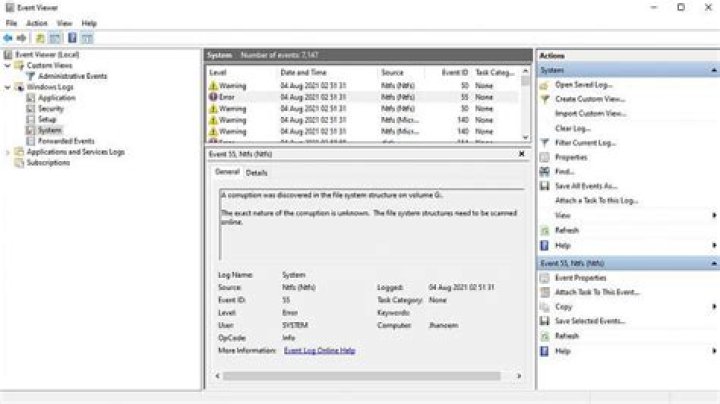The height and width of the screenshot is (404, 720).
Task: Expand Applications and Services Logs node
Action: [7, 152]
